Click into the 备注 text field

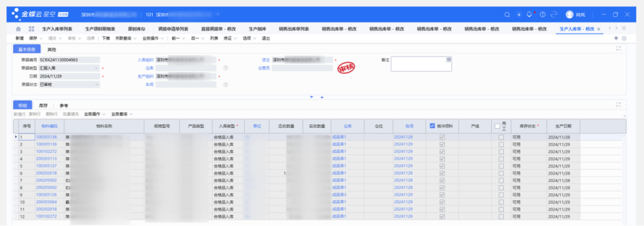coord(421,64)
